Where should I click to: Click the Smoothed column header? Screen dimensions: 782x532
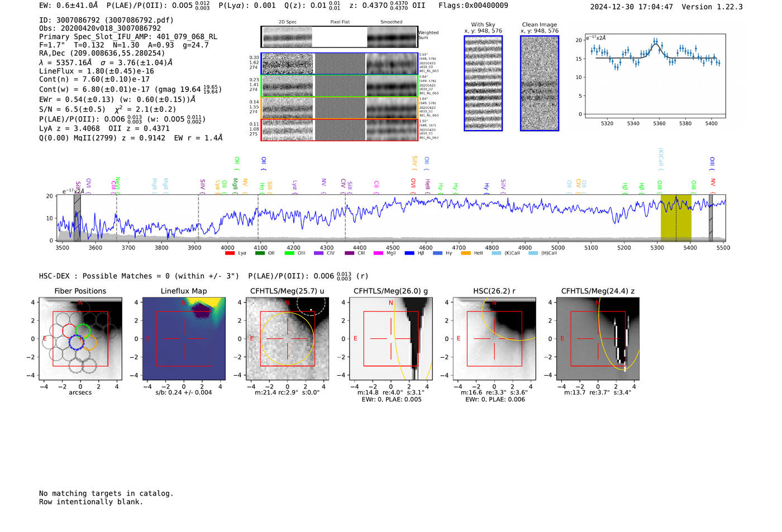click(392, 22)
